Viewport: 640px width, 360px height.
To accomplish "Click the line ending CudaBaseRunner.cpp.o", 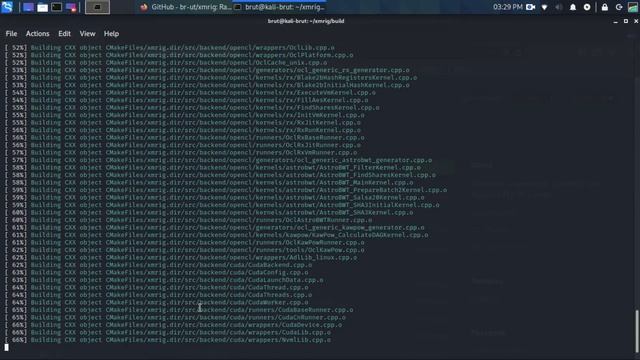I will [179, 310].
